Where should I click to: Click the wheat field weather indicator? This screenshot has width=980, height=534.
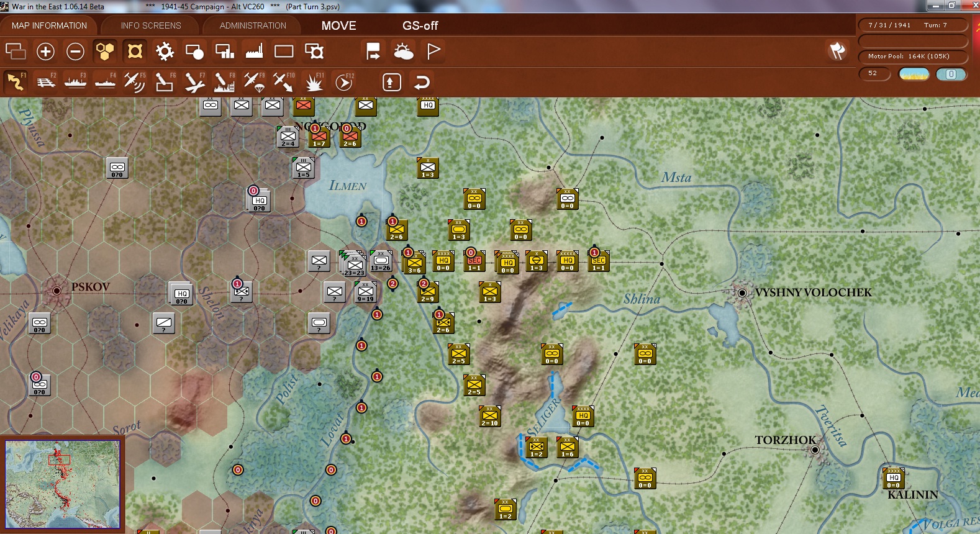click(914, 75)
